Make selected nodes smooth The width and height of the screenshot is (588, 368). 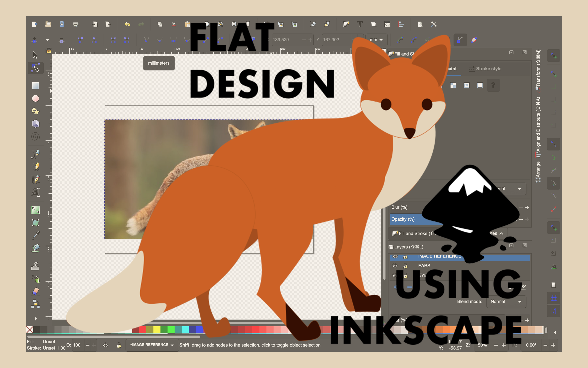(x=159, y=40)
